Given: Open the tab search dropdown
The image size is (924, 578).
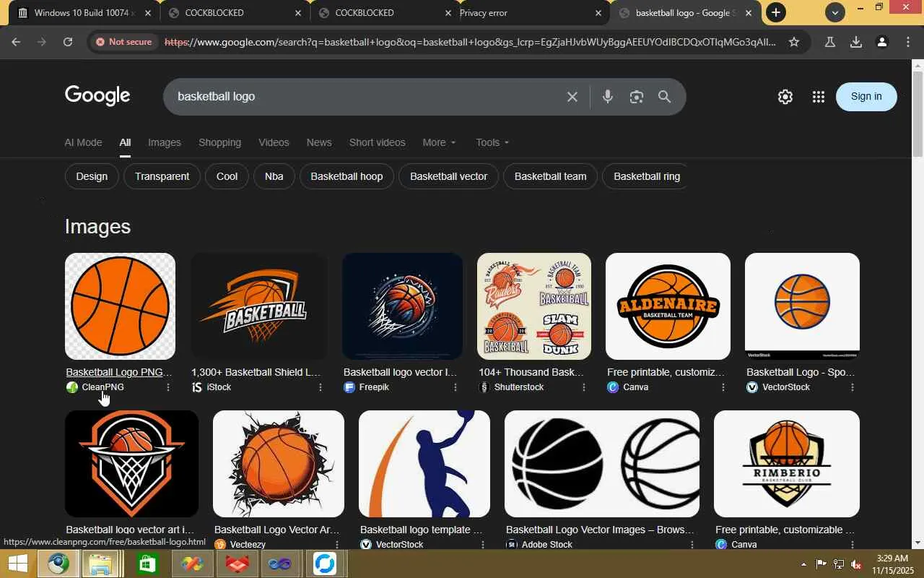Looking at the screenshot, I should click(x=834, y=12).
